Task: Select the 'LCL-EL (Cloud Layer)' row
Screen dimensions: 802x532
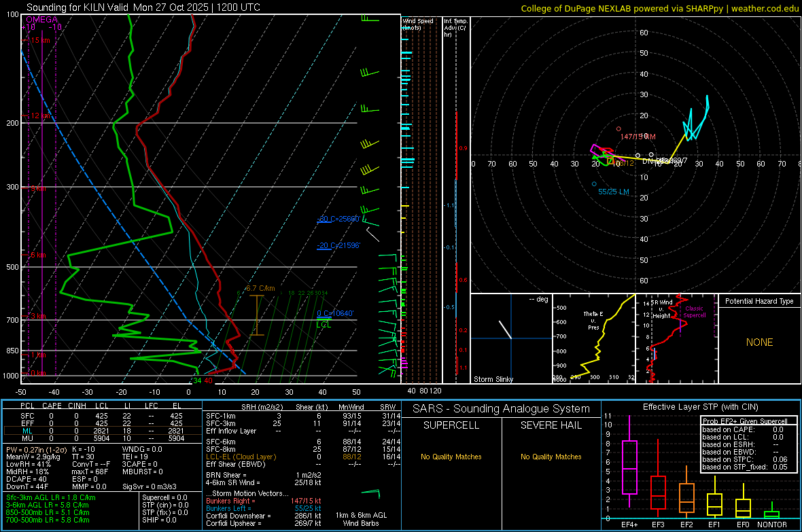Action: point(303,457)
